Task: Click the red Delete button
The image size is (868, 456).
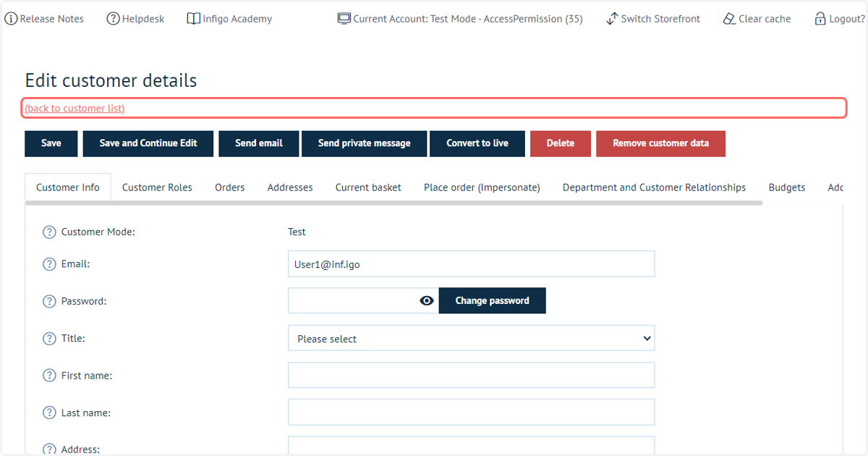Action: 561,143
